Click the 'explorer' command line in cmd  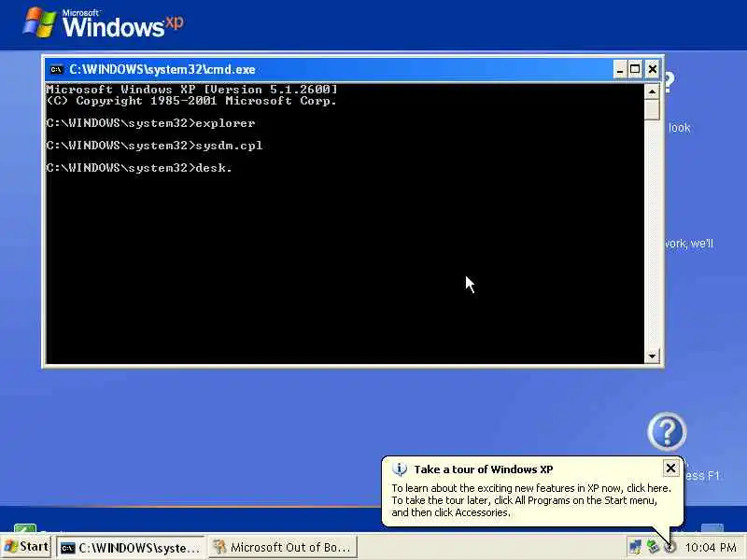click(150, 123)
